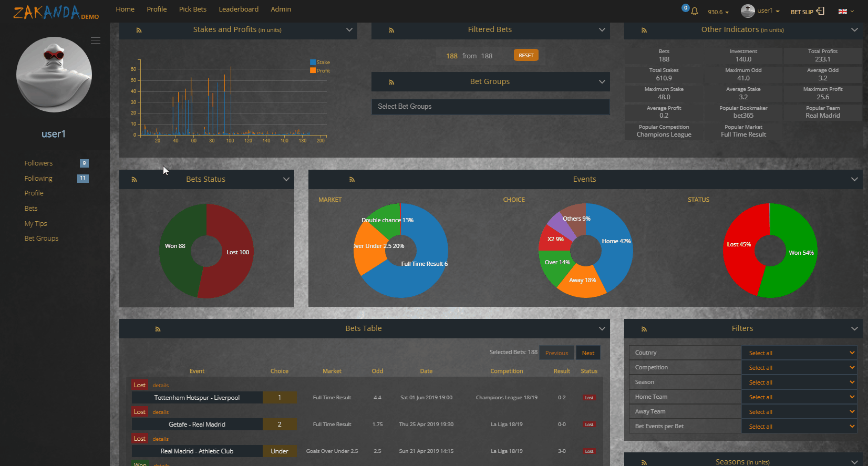This screenshot has height=466, width=868.
Task: Collapse the Filtered Bets panel
Action: [602, 30]
